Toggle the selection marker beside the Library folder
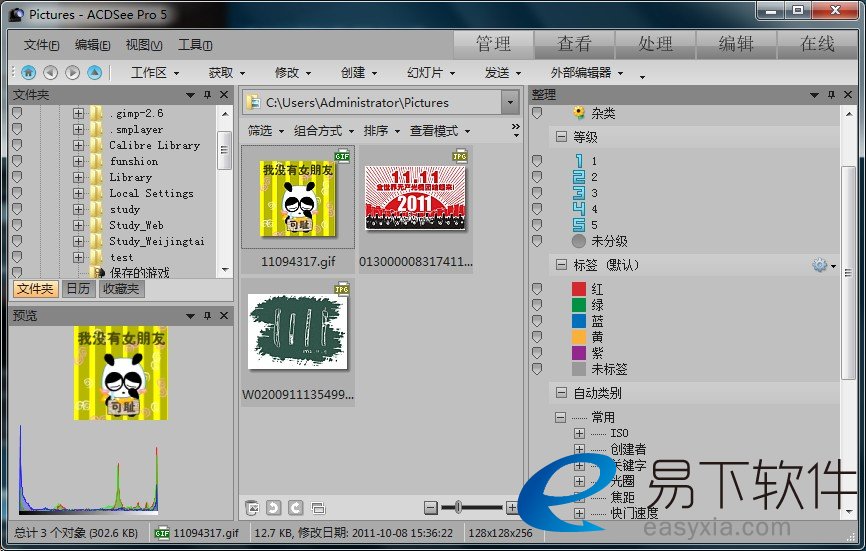The height and width of the screenshot is (551, 866). [x=17, y=177]
